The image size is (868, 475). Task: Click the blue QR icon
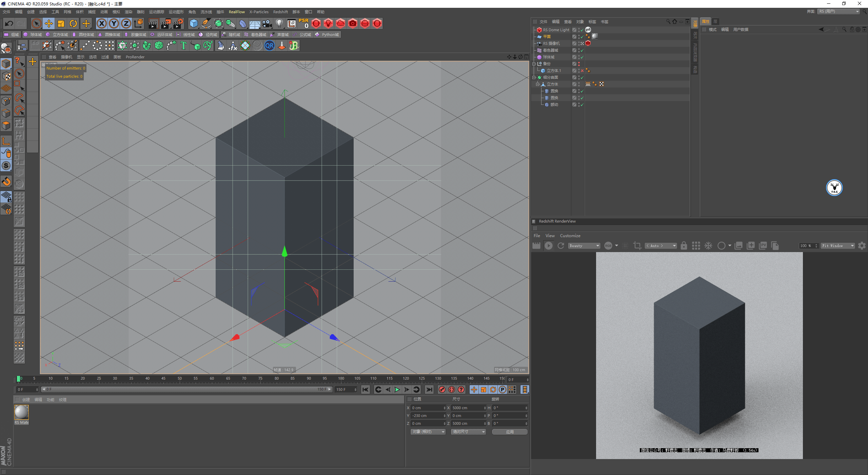pyautogui.click(x=270, y=45)
